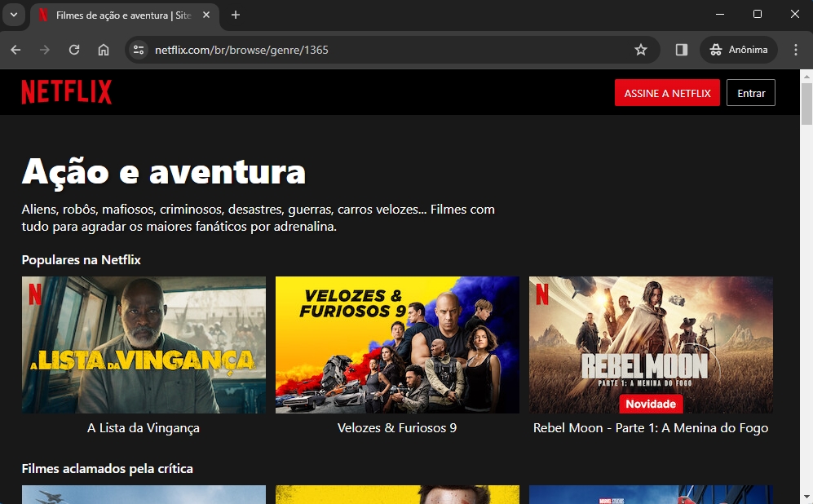Click Velozes & Furiosos 9 title text
813x504 pixels.
[x=397, y=428]
